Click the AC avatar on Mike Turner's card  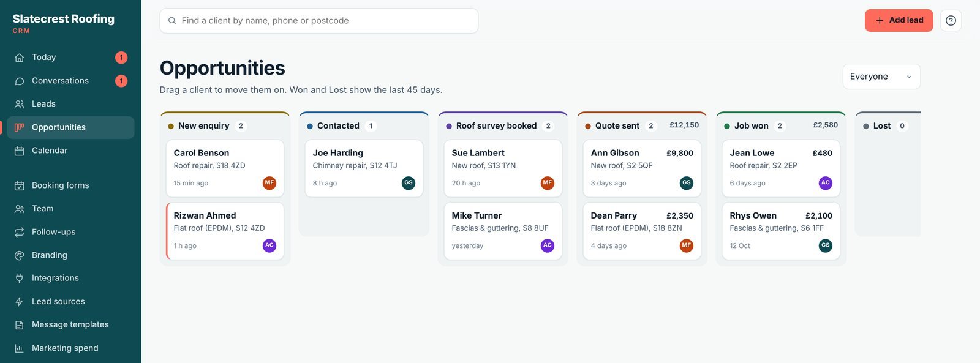tap(548, 245)
